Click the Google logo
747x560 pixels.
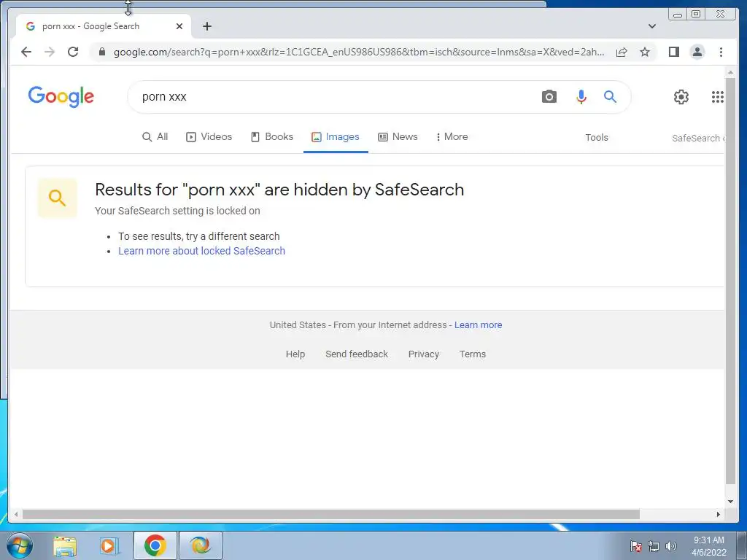coord(61,97)
